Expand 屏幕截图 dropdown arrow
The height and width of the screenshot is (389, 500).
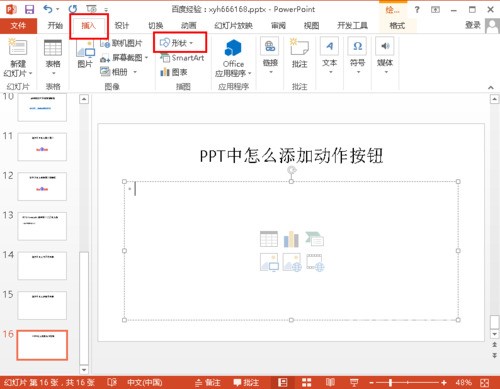[x=146, y=58]
